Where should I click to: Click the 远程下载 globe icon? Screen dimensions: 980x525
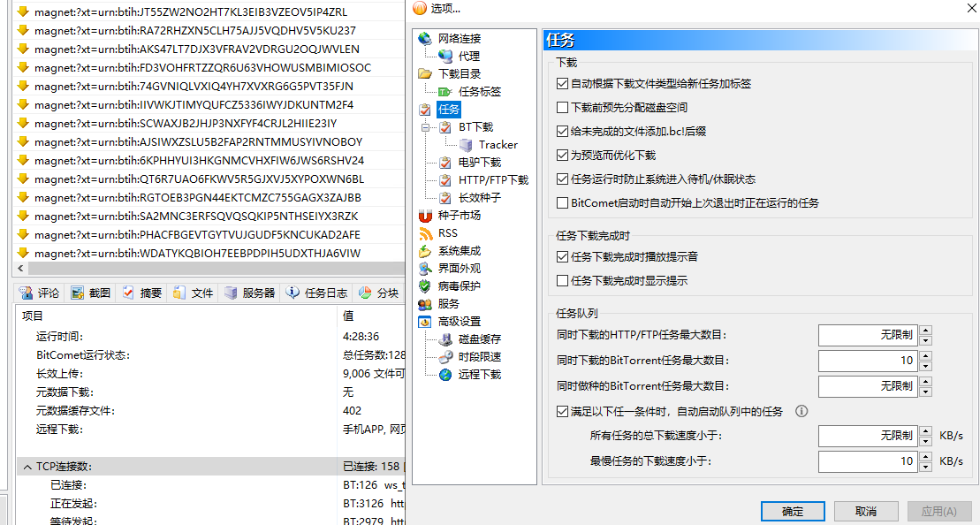(445, 375)
